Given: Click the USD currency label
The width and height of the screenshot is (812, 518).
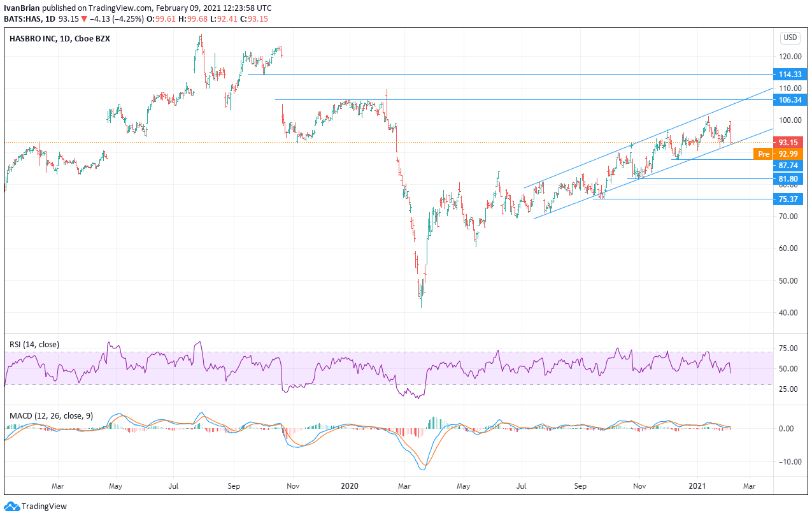Looking at the screenshot, I should point(790,38).
